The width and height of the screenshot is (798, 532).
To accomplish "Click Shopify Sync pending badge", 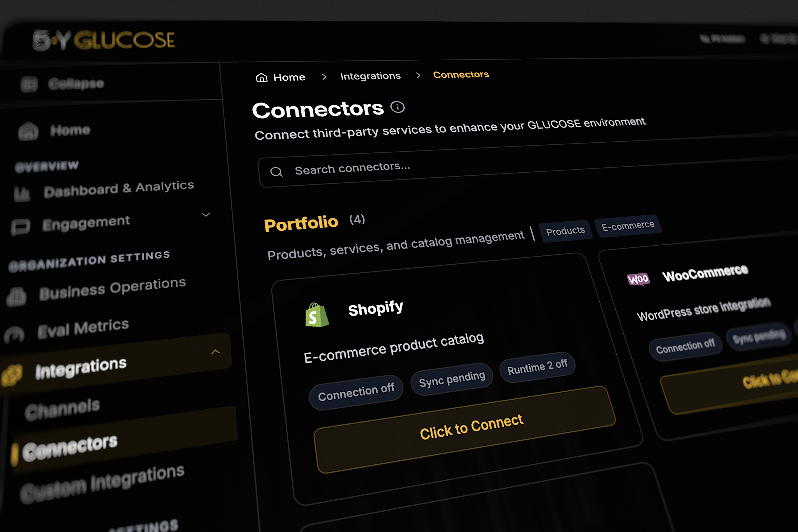I will pyautogui.click(x=452, y=379).
